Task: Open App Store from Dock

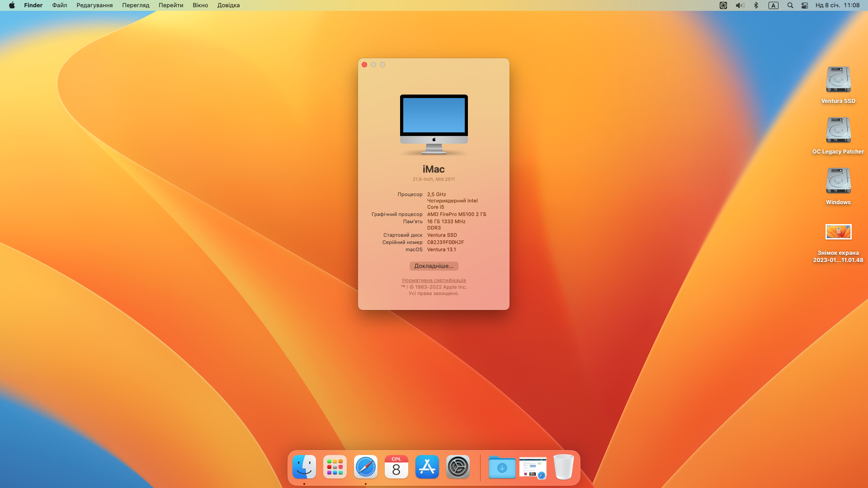Action: click(427, 467)
